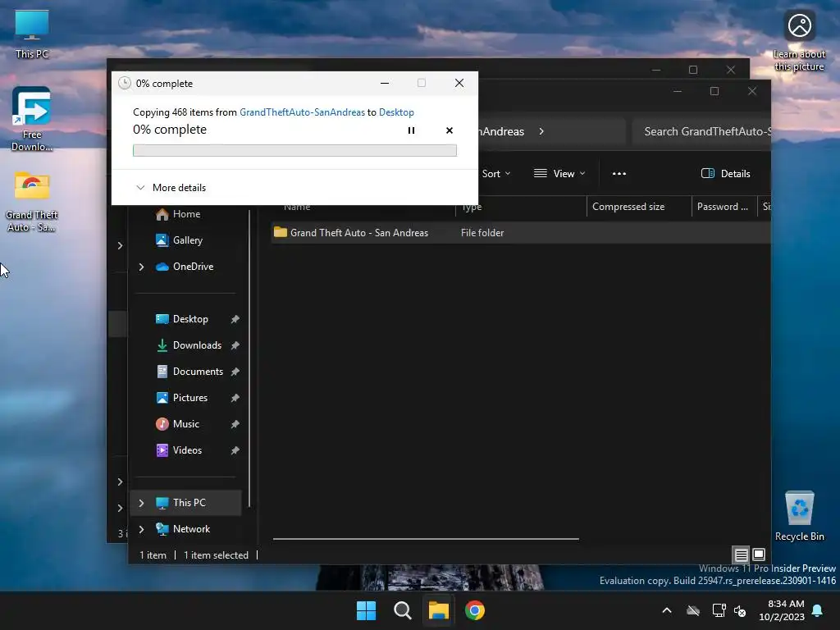Open the View dropdown menu
The width and height of the screenshot is (840, 630).
coord(559,174)
